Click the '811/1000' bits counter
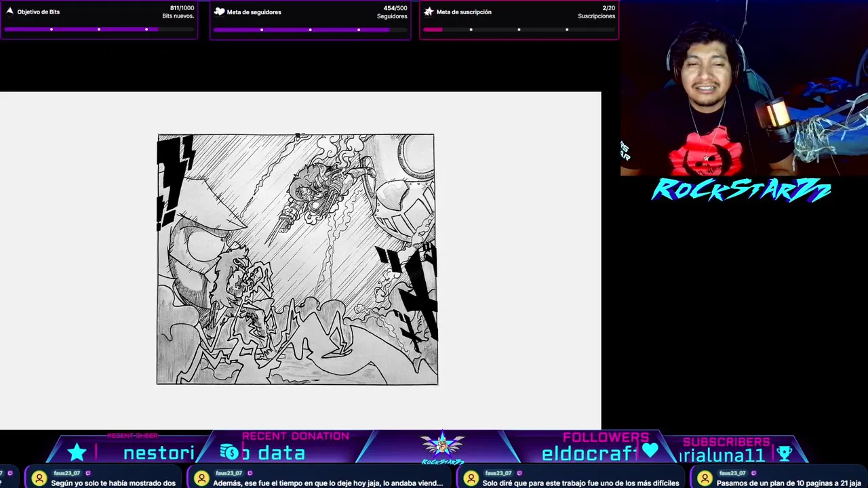Screen dimensions: 868x488 point(181,8)
